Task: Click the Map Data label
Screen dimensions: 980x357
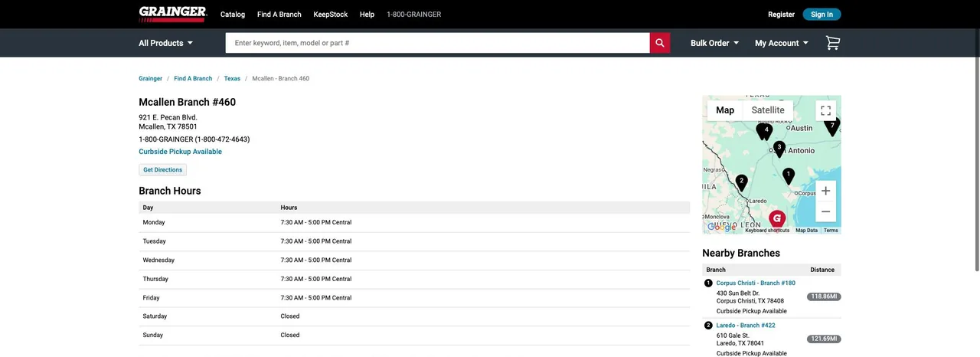Action: pos(806,231)
